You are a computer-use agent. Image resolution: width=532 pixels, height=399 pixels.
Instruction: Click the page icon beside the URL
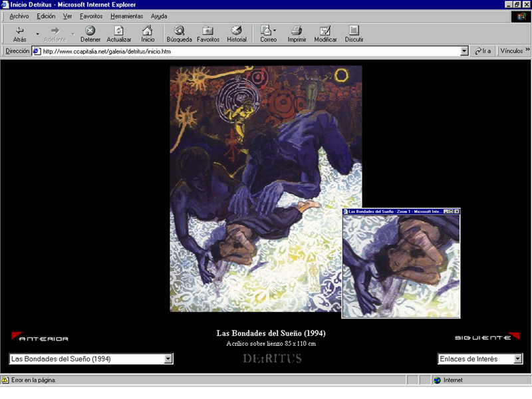37,51
